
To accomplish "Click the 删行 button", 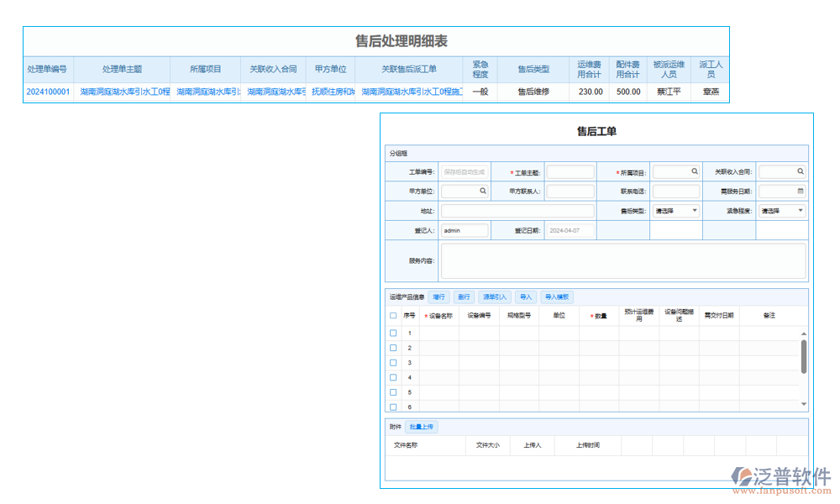I will [x=464, y=297].
